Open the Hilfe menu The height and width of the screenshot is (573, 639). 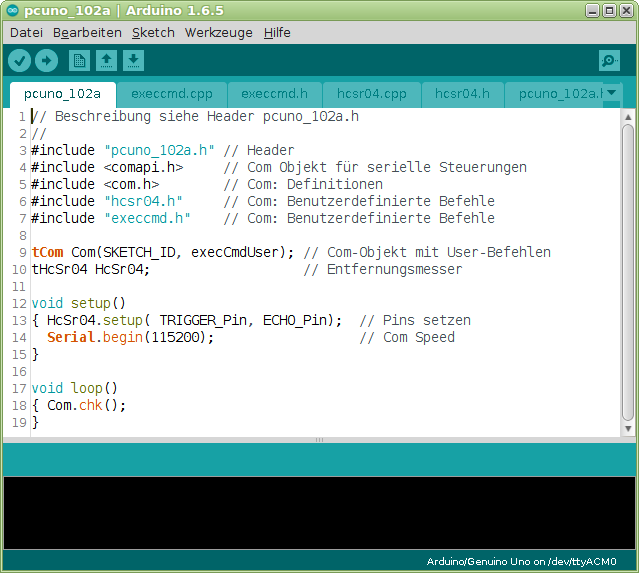[277, 33]
